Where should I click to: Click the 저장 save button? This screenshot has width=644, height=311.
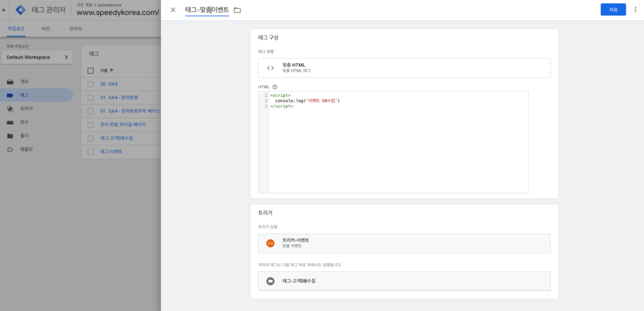click(x=613, y=9)
